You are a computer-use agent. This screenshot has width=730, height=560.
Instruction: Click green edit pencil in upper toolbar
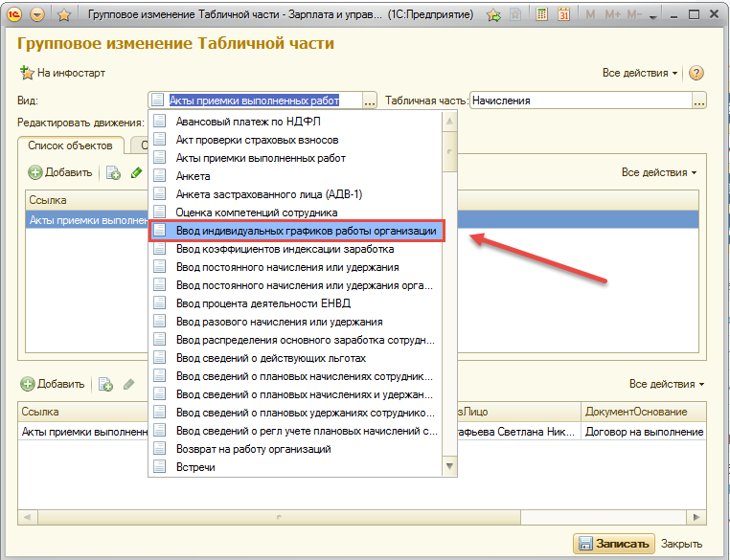pos(136,173)
